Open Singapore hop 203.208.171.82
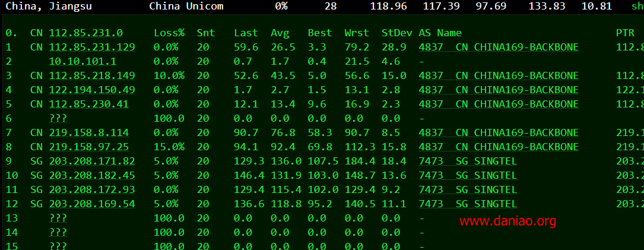 point(91,161)
